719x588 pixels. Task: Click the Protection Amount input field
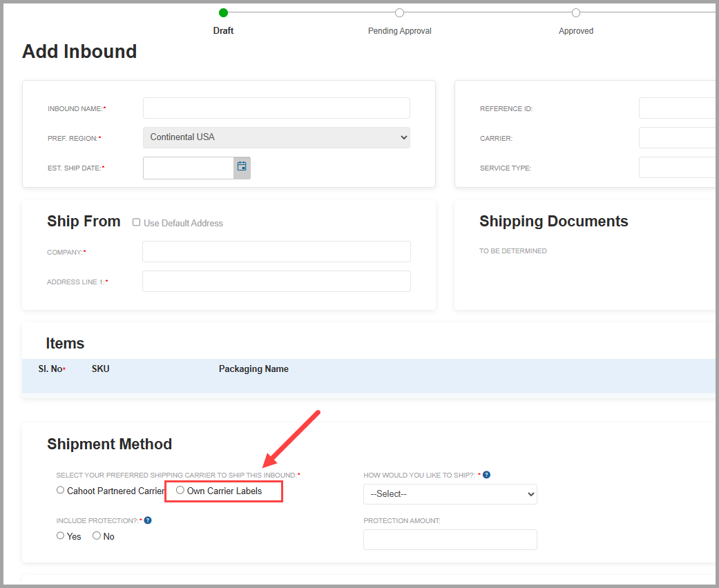[450, 540]
